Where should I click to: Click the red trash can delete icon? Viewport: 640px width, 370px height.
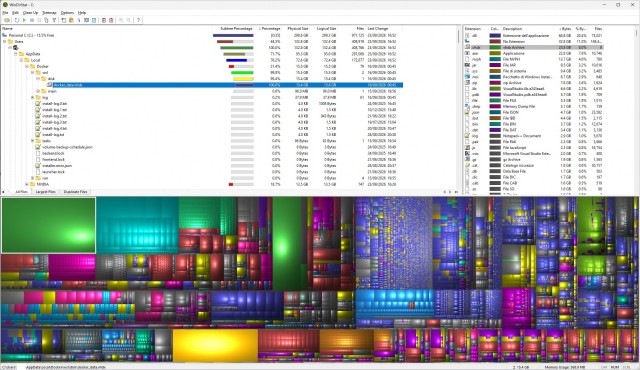(x=111, y=20)
